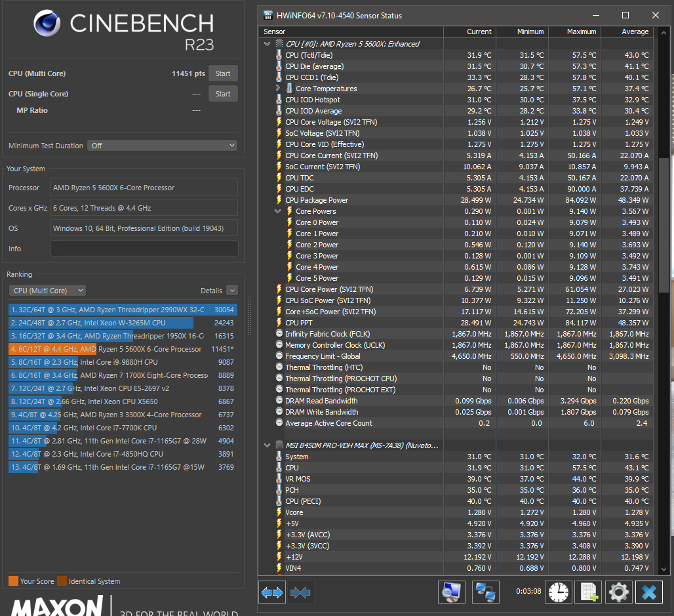Collapse the MSI B450M PRO-VDH MAX group
Viewport: 674px width, 616px height.
click(x=267, y=445)
